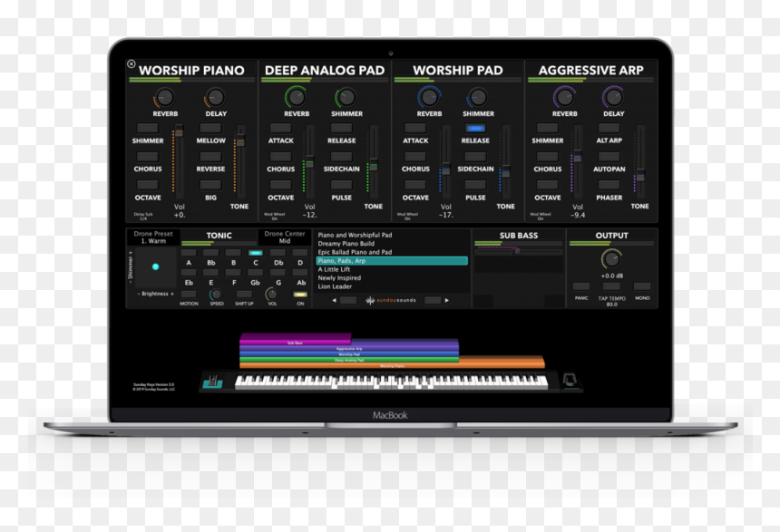Toggle Mono output button
The image size is (780, 532).
point(642,287)
